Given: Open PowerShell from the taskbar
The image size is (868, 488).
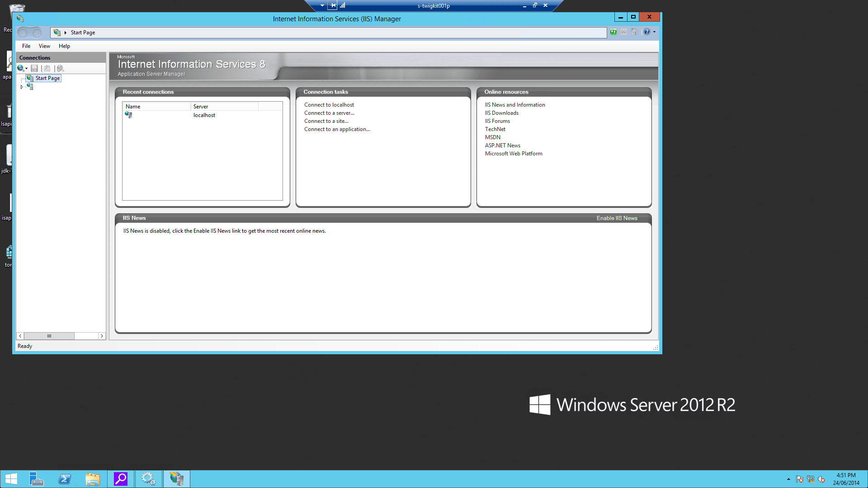Looking at the screenshot, I should 65,479.
